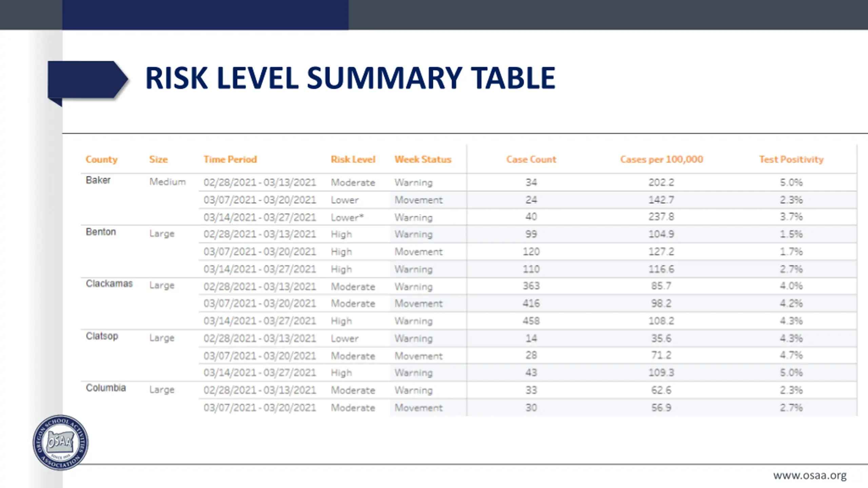The image size is (868, 488).
Task: Click the 4.2% test positivity value
Action: [791, 304]
